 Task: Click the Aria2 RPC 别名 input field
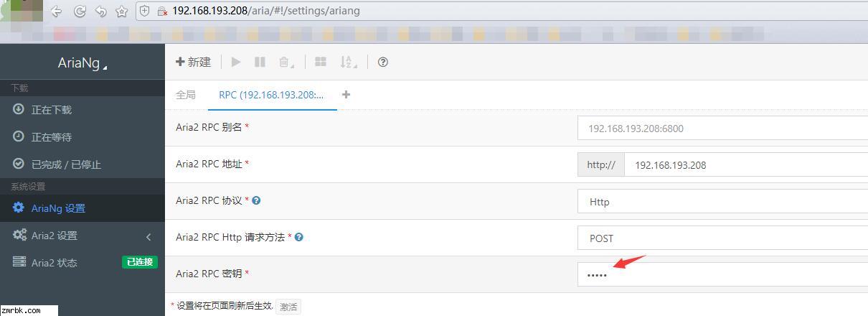(x=722, y=129)
